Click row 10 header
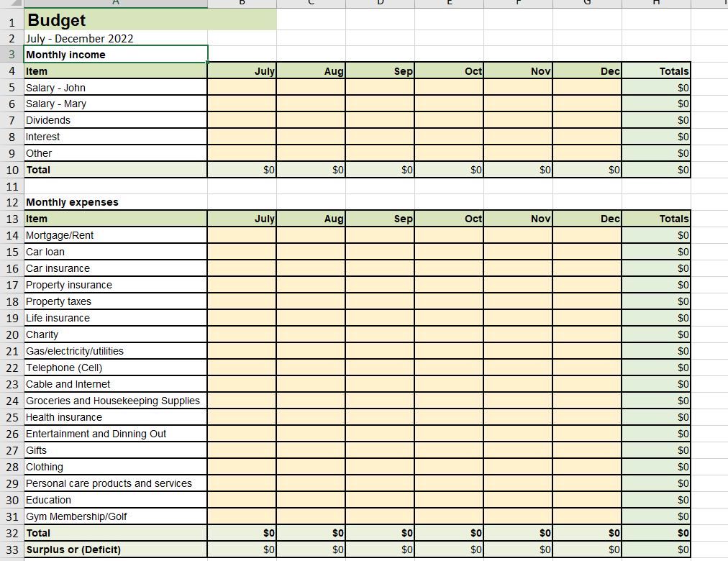The height and width of the screenshot is (561, 728). click(x=12, y=170)
